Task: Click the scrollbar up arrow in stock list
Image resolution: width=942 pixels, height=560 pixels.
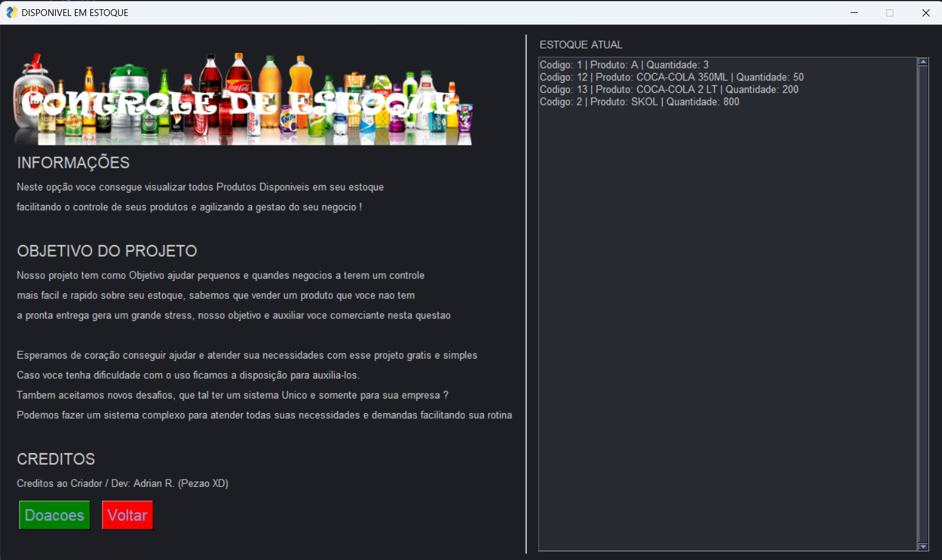Action: (x=923, y=61)
